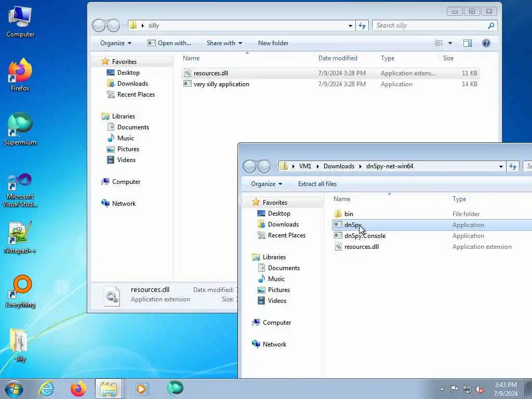Click the help icon in silly window

[486, 43]
